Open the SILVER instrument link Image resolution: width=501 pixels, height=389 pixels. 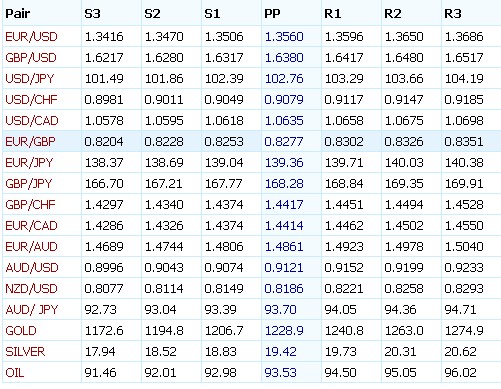[25, 352]
